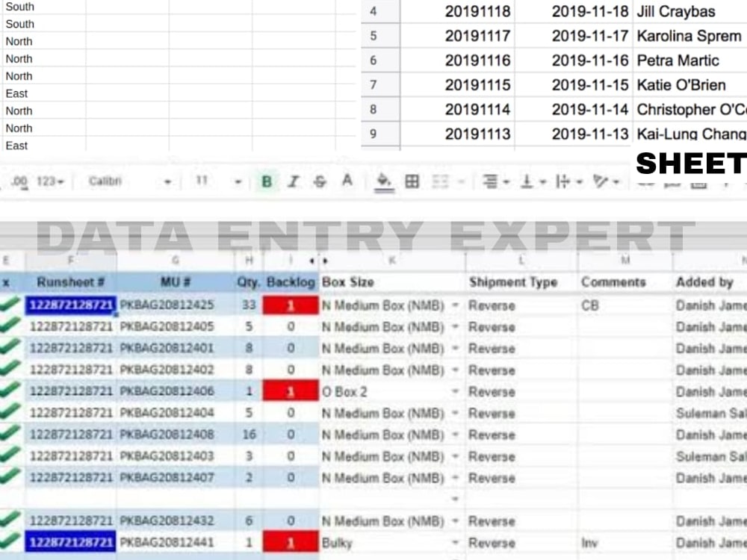
Task: Click the checkmark in PKBAG20812408 row
Action: click(10, 433)
